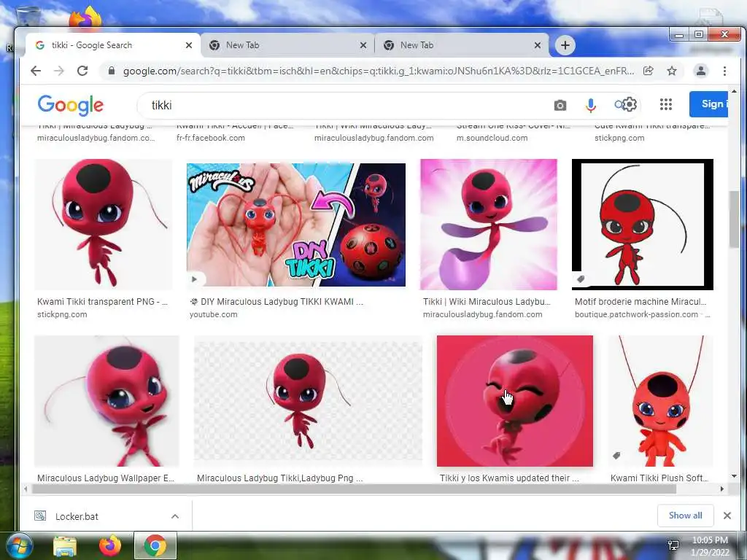Open the Windows Start button

coord(20,546)
